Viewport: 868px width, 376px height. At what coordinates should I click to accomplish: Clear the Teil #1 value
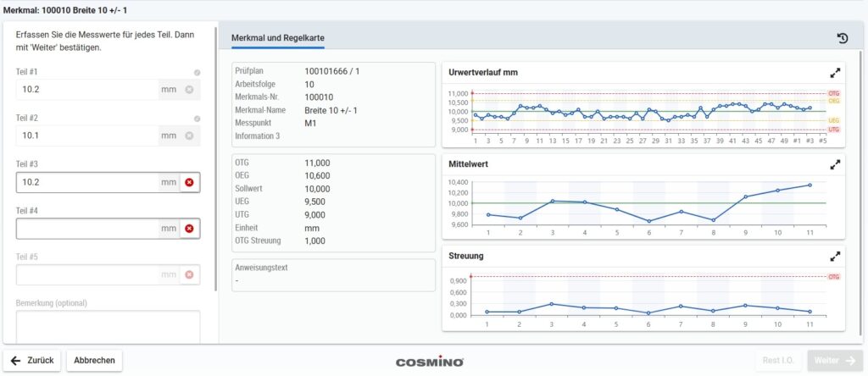(189, 89)
